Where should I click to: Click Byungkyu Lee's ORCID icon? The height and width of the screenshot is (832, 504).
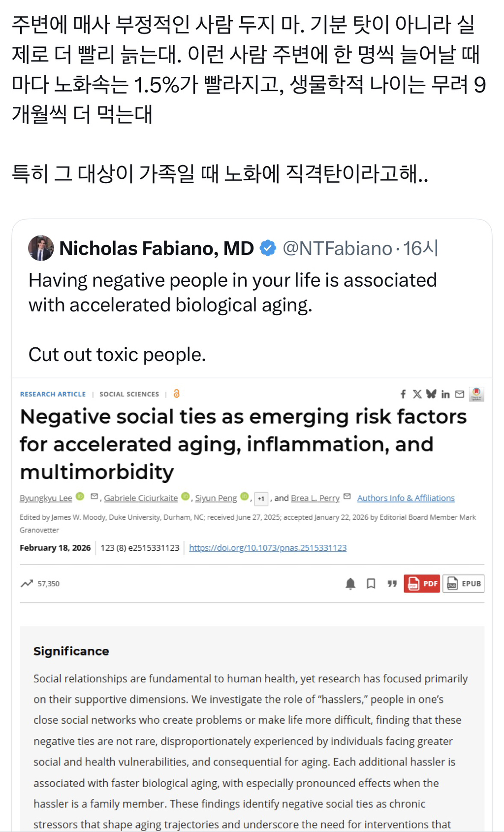pos(80,497)
